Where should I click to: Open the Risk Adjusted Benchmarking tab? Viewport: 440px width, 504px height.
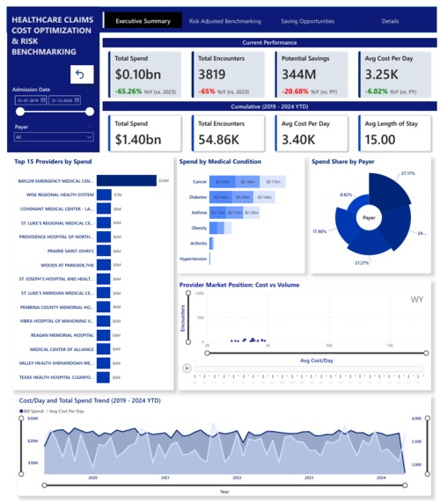224,21
